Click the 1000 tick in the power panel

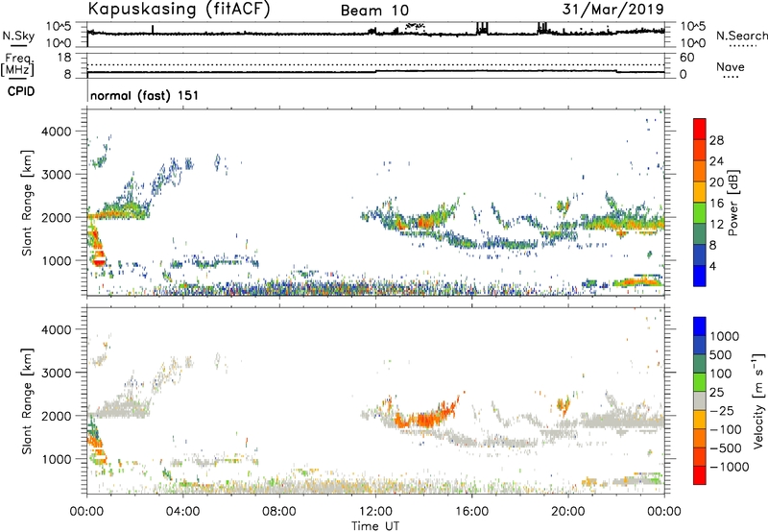(57, 260)
